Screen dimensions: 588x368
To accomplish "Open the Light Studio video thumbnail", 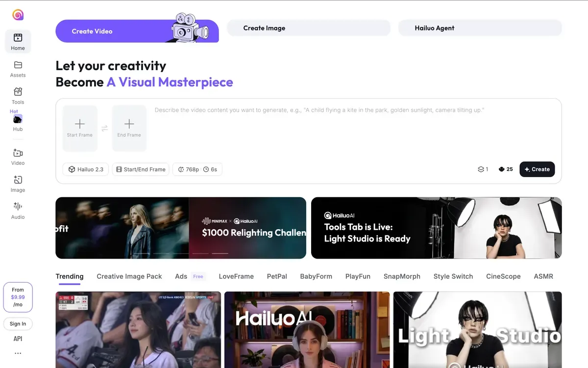I will point(478,330).
